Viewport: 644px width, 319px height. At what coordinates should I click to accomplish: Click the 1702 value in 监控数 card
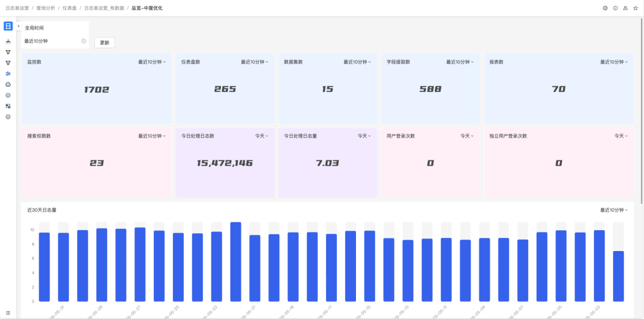tap(97, 89)
